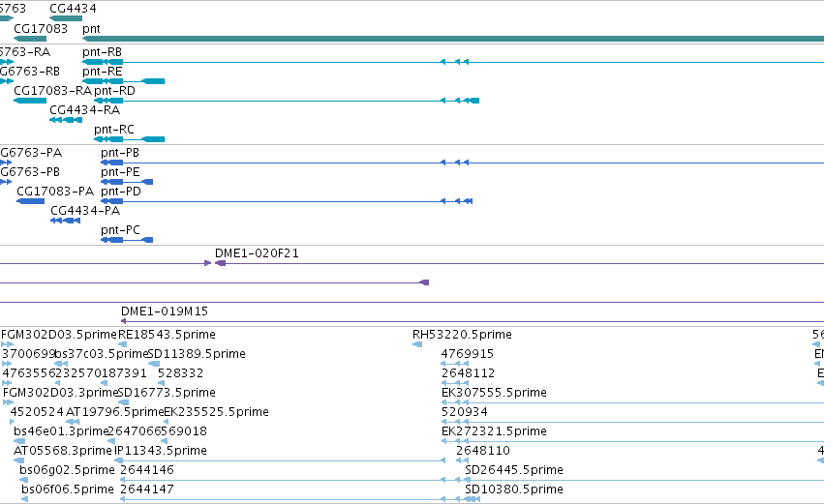Open the CG4434-PA feature

coord(65,221)
